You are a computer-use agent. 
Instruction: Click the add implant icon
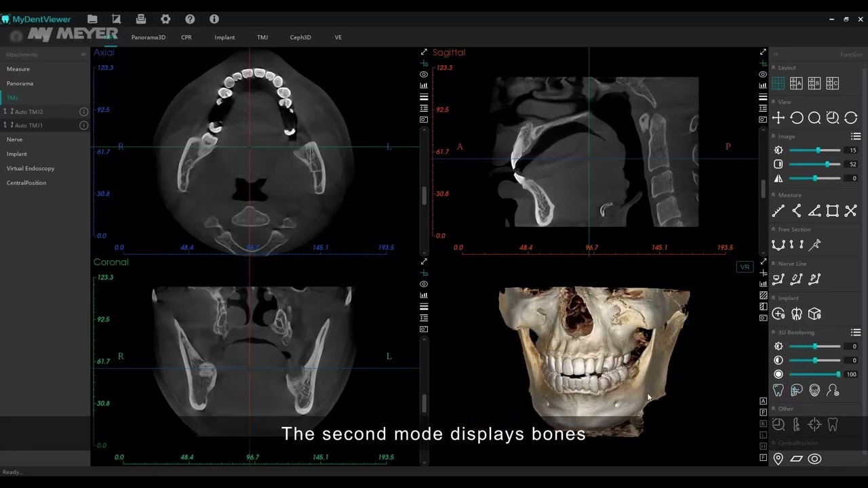click(x=778, y=314)
